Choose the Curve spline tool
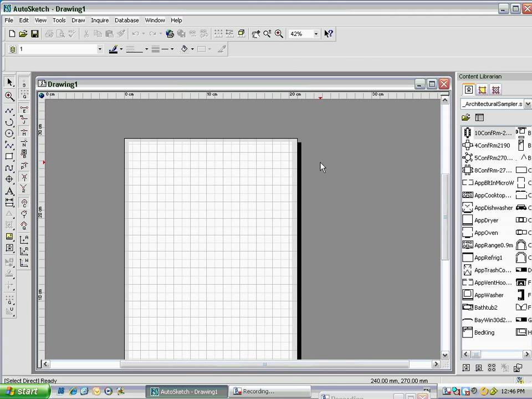Viewport: 532px width, 399px height. tap(9, 168)
